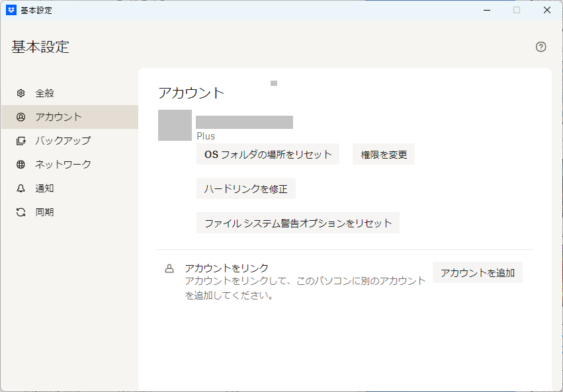
Task: Click the 権限を変更 button
Action: (384, 155)
